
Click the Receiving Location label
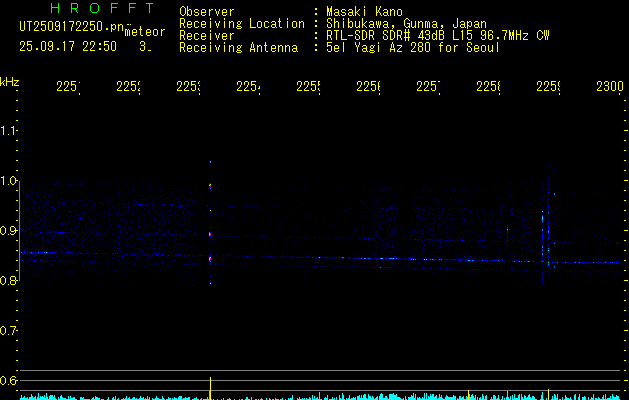242,24
